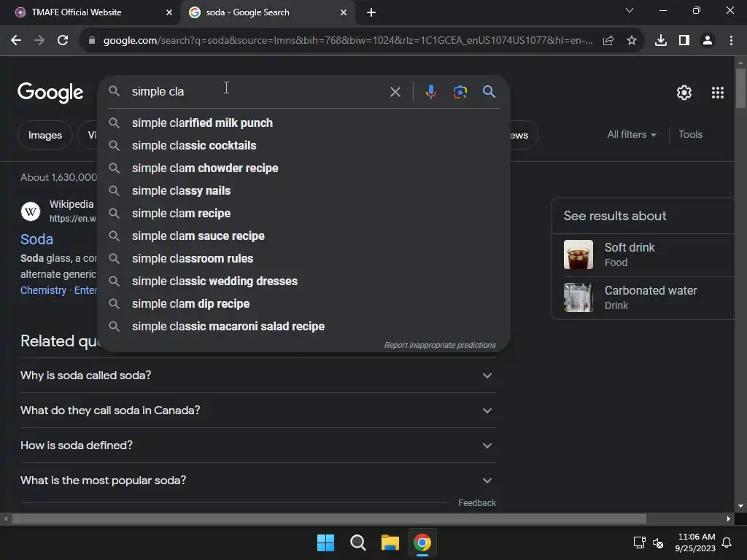View site information lock icon
The width and height of the screenshot is (747, 560).
(91, 41)
